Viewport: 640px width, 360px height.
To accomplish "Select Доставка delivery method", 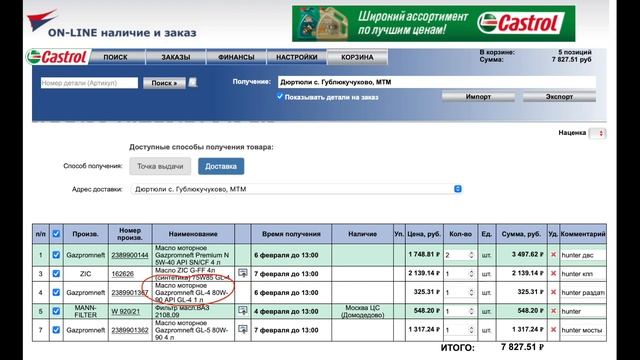I will point(221,166).
